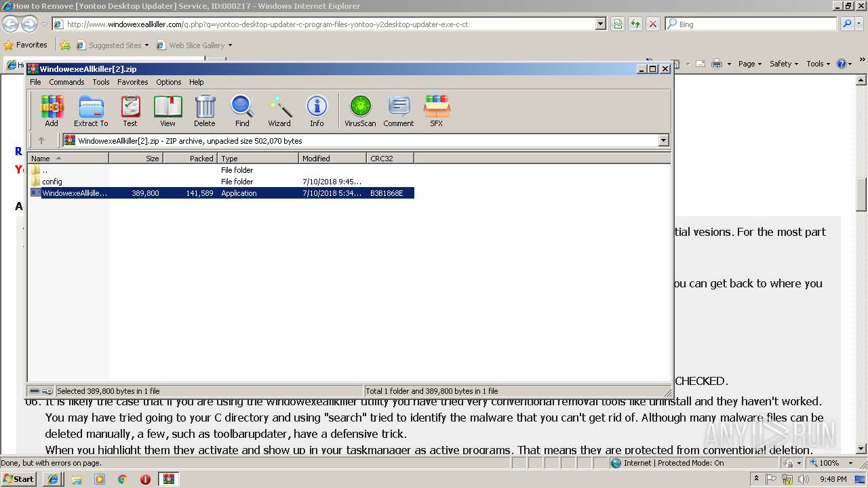Image resolution: width=868 pixels, height=488 pixels.
Task: Click the Extract To toolbar icon
Action: tap(91, 110)
